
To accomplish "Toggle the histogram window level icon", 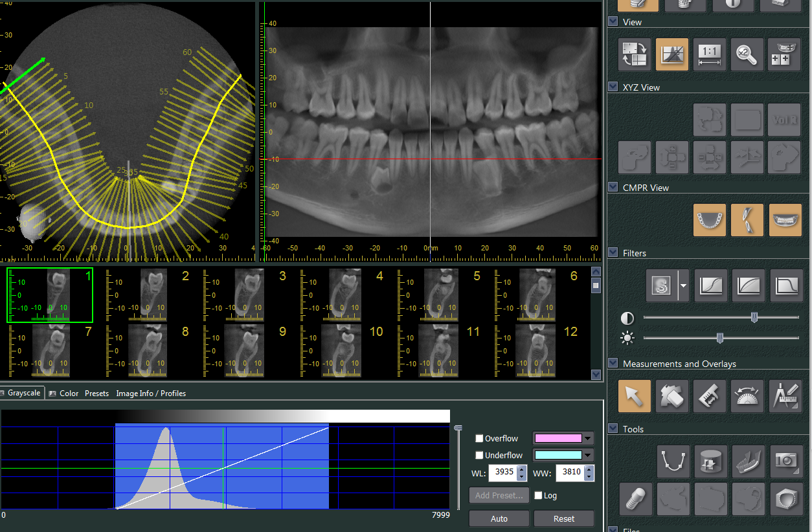I will tap(672, 55).
